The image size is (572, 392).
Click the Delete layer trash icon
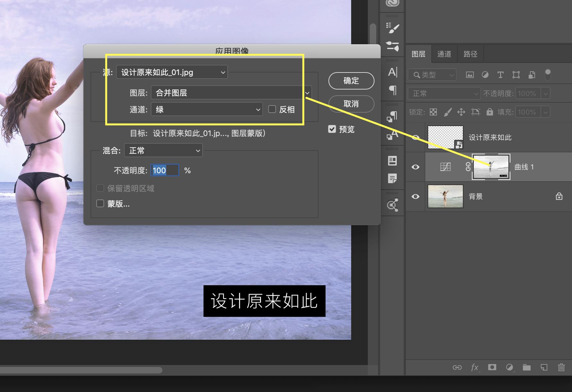pos(561,368)
